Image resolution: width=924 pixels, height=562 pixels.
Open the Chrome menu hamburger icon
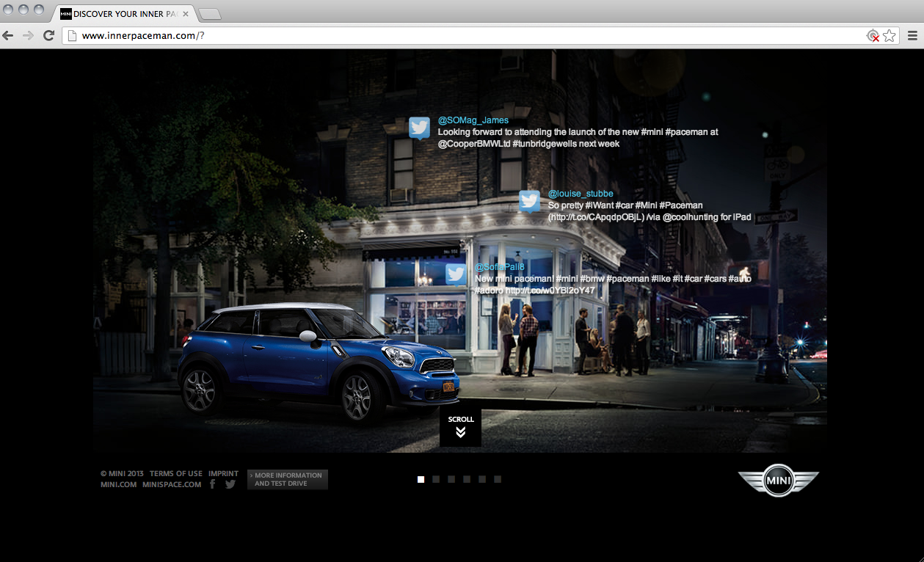click(x=912, y=35)
